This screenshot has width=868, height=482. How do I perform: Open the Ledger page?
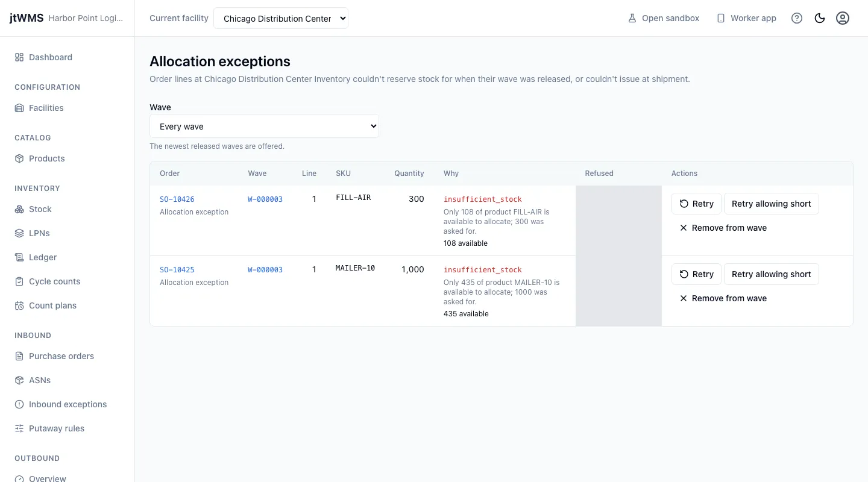tap(67, 257)
